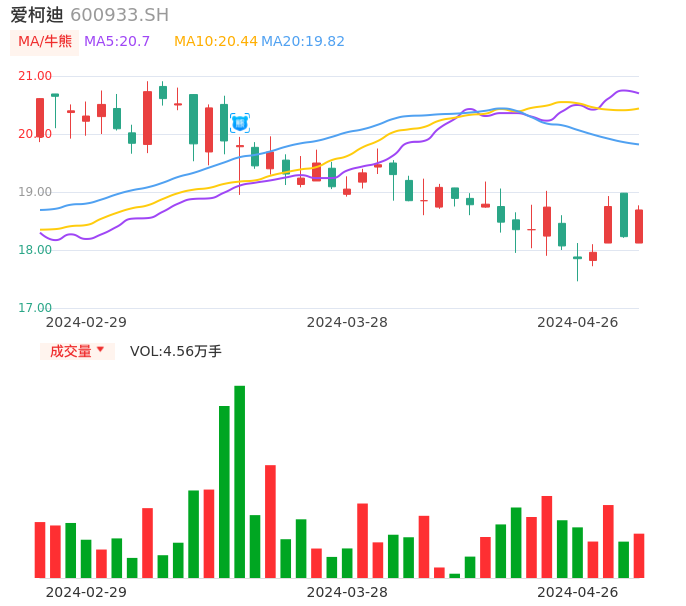Open the 成交量 indicator dropdown

point(77,351)
